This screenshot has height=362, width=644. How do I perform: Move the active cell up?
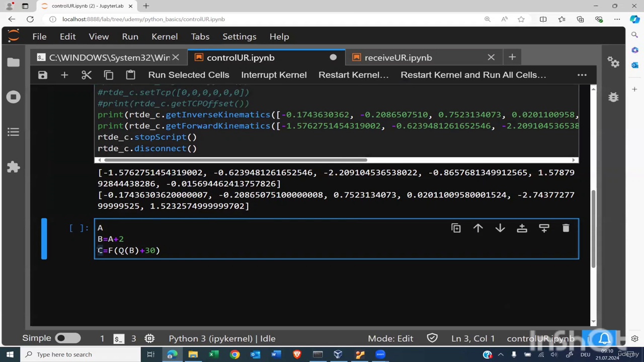point(478,228)
